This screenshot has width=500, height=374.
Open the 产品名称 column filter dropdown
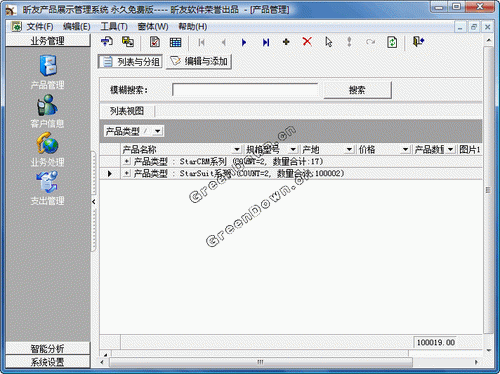pyautogui.click(x=236, y=149)
